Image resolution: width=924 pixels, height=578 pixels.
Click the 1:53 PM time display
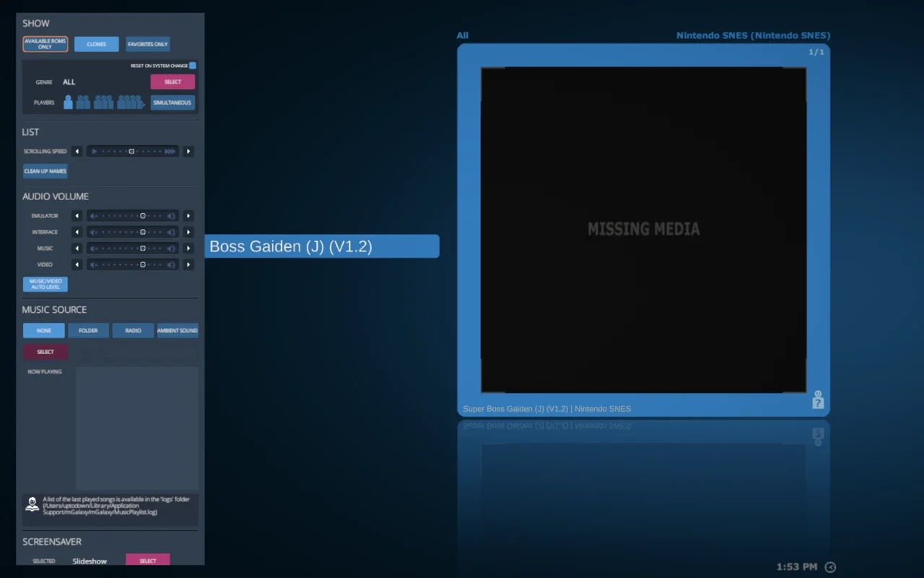[x=797, y=567]
